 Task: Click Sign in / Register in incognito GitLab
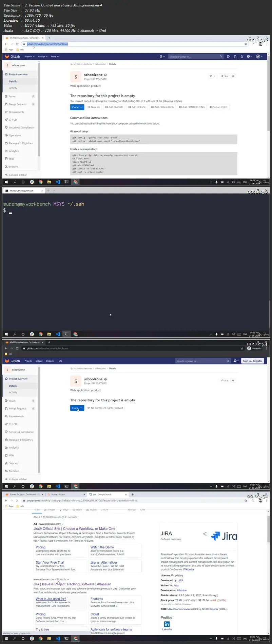[253, 361]
